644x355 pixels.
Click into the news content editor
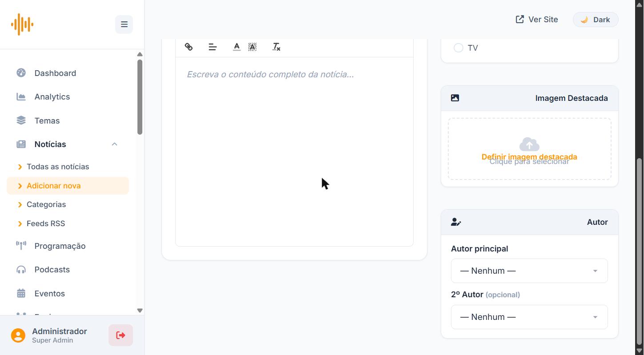coord(294,151)
